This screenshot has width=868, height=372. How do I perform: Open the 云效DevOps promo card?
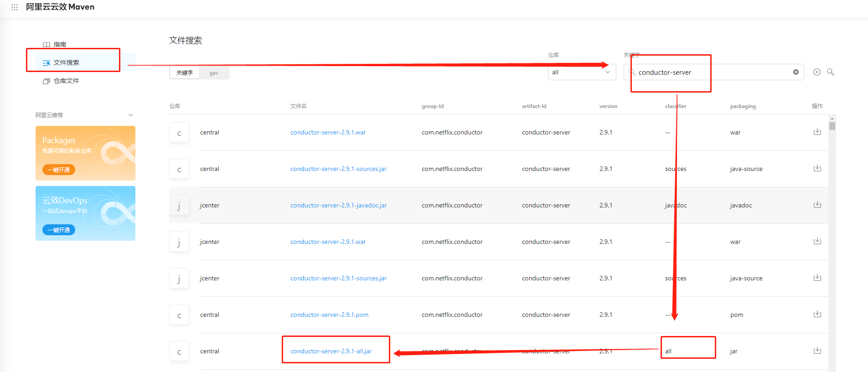pyautogui.click(x=85, y=213)
